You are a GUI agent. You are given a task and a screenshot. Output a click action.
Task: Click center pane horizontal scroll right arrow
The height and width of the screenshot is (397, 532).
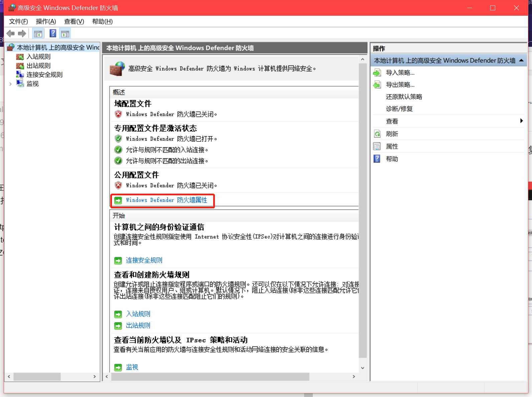[354, 377]
